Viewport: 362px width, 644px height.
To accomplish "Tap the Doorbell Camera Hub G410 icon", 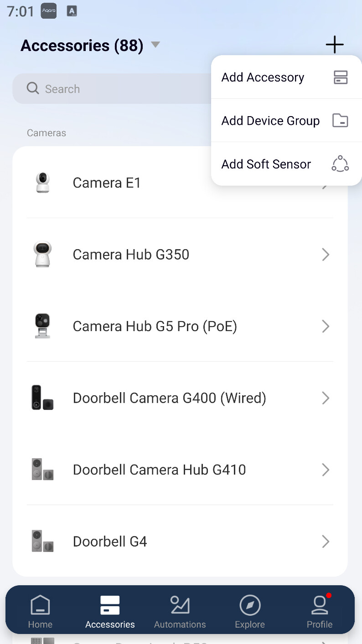I will click(x=42, y=470).
